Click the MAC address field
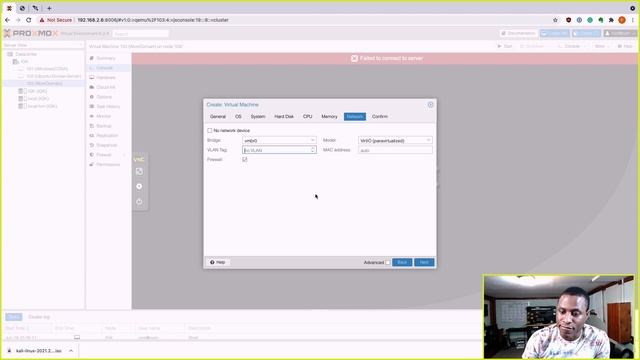 [x=395, y=150]
